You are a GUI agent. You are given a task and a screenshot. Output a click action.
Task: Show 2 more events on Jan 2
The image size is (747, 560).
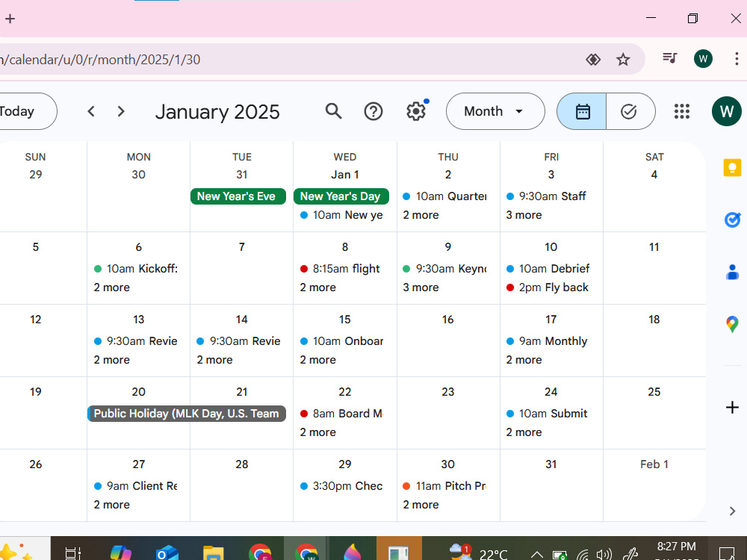click(421, 215)
